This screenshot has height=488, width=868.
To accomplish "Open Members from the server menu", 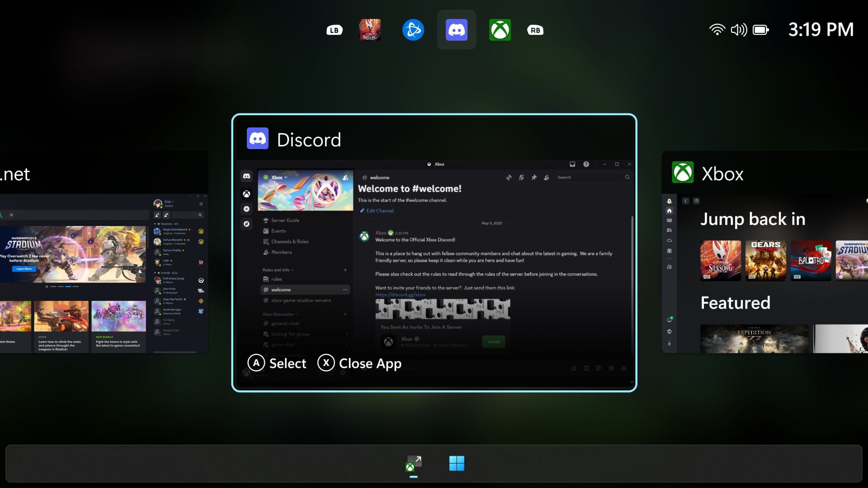I will pos(281,252).
